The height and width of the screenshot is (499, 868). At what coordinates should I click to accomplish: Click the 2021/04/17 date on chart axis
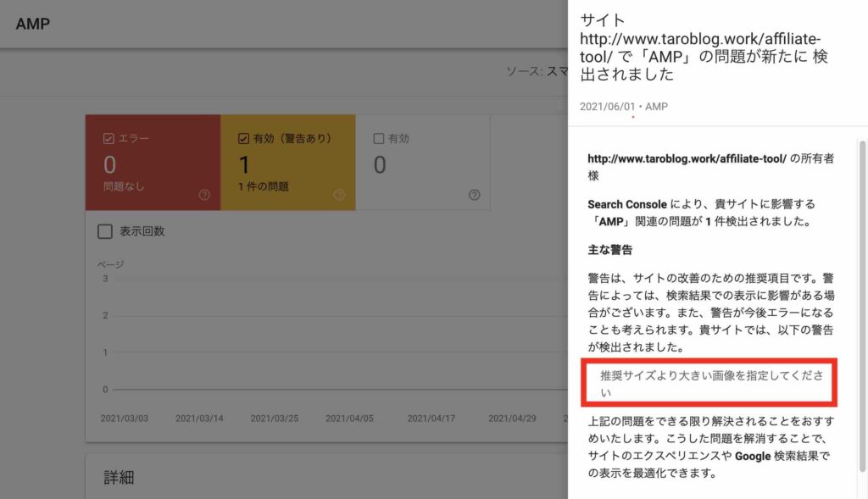431,419
